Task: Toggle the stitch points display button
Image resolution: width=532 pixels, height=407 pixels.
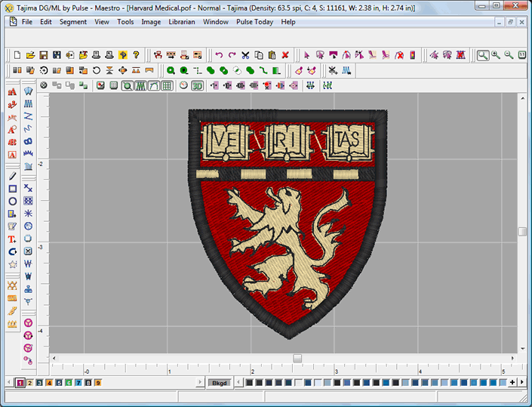Action: click(140, 85)
